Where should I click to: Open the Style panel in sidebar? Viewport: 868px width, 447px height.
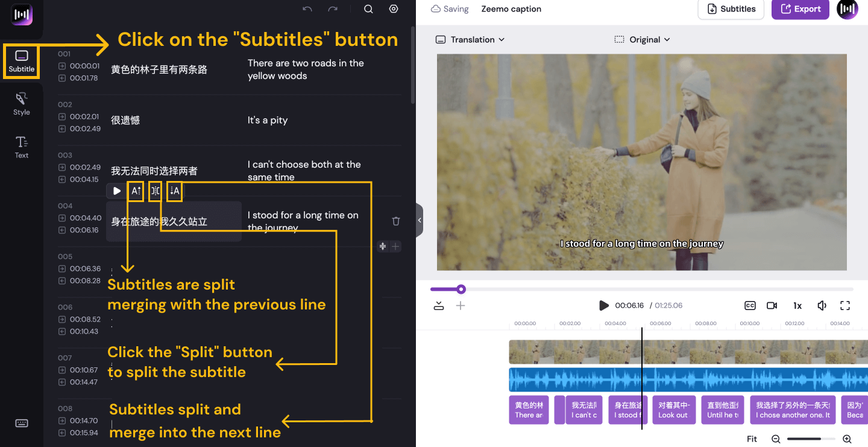(21, 104)
